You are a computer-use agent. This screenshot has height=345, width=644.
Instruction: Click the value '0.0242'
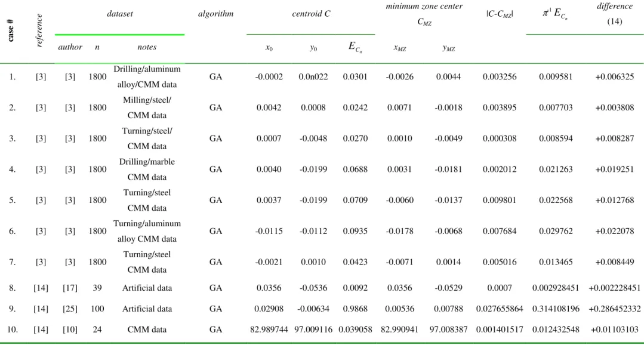(x=355, y=108)
